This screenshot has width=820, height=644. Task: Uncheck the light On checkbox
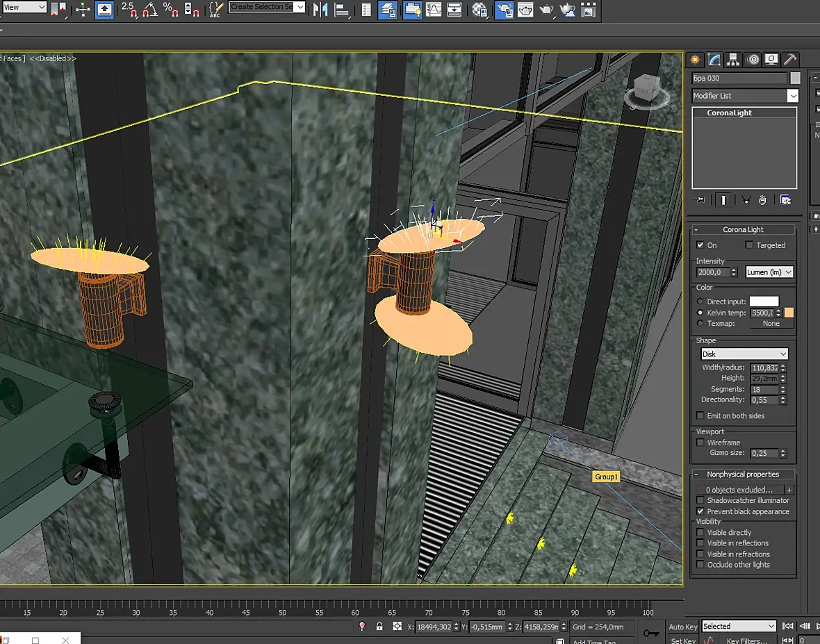pos(700,245)
